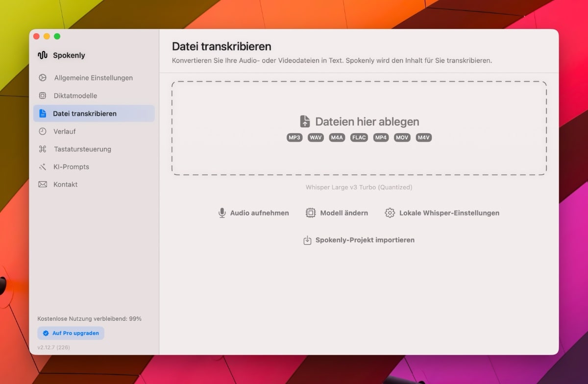Screen dimensions: 588x384
Task: Click the microphone icon for Audio aufnehmen
Action: pyautogui.click(x=222, y=213)
